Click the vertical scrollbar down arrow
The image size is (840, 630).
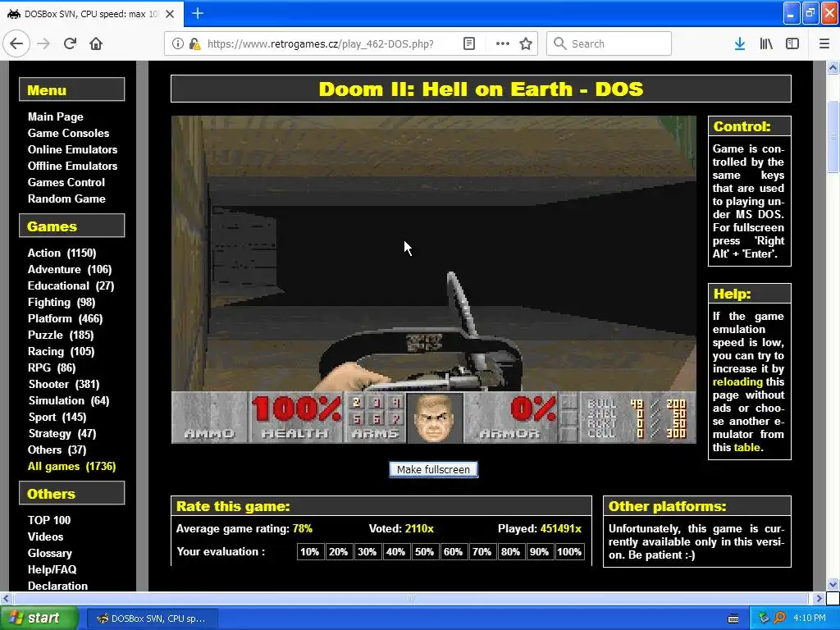pyautogui.click(x=833, y=584)
